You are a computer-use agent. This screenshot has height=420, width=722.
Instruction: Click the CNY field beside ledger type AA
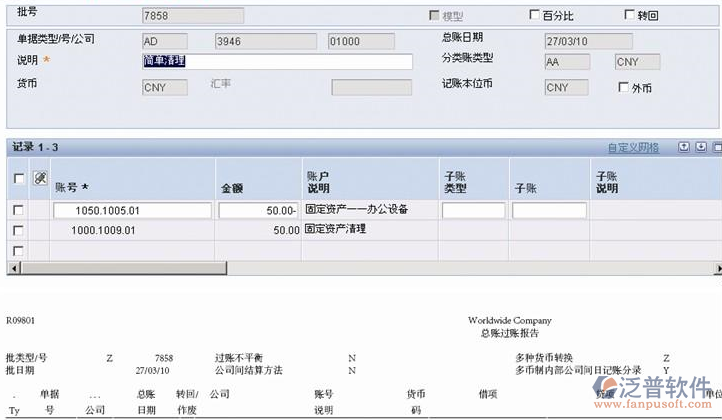(x=637, y=62)
